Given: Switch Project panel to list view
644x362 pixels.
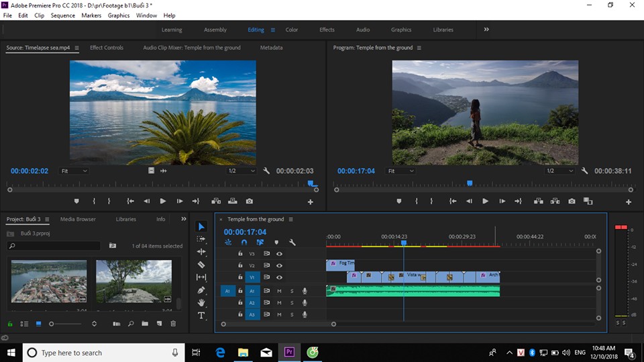Looking at the screenshot, I should pyautogui.click(x=24, y=324).
